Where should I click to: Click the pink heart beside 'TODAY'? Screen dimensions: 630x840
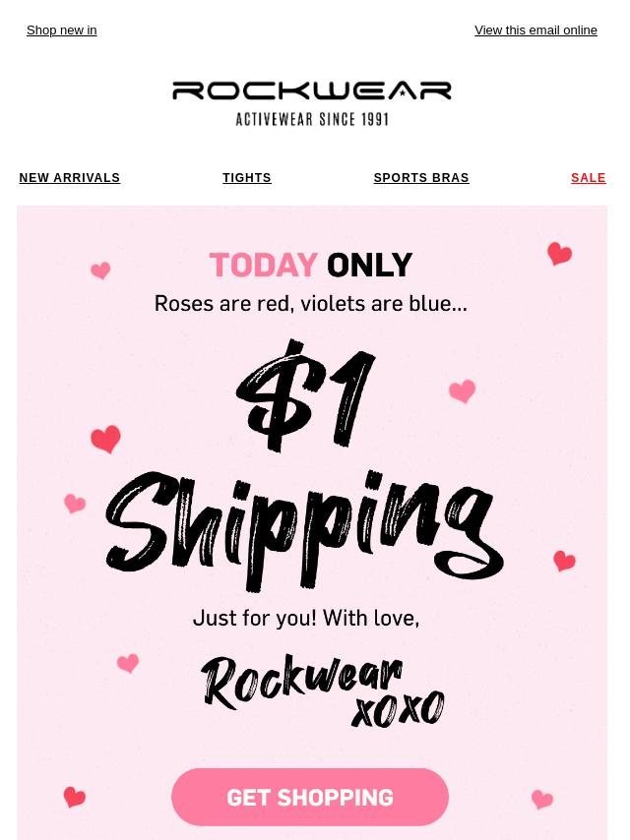click(100, 270)
